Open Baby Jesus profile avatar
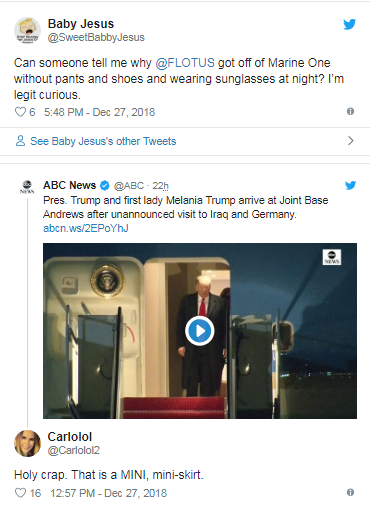The height and width of the screenshot is (507, 370). point(27,30)
